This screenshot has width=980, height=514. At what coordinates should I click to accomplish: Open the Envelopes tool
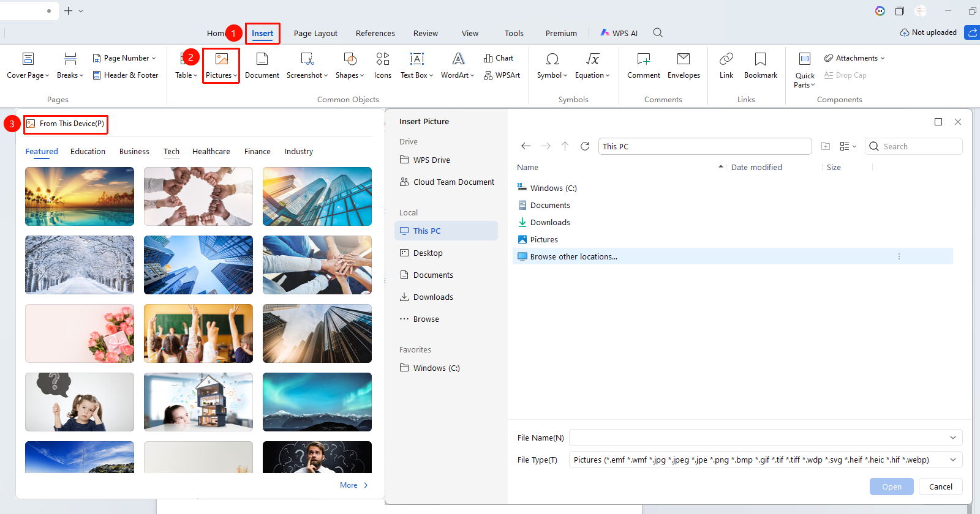tap(684, 66)
